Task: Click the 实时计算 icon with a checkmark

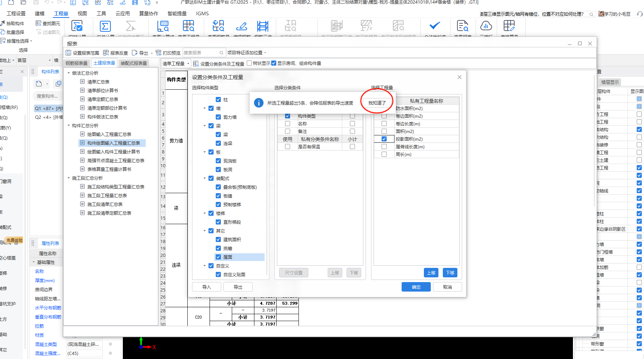Action: (77, 26)
